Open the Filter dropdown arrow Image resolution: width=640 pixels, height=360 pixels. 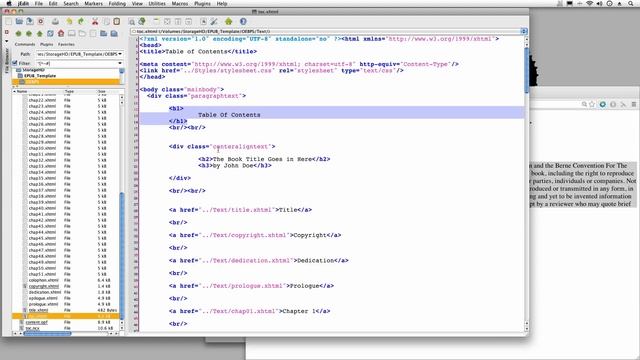(x=120, y=63)
